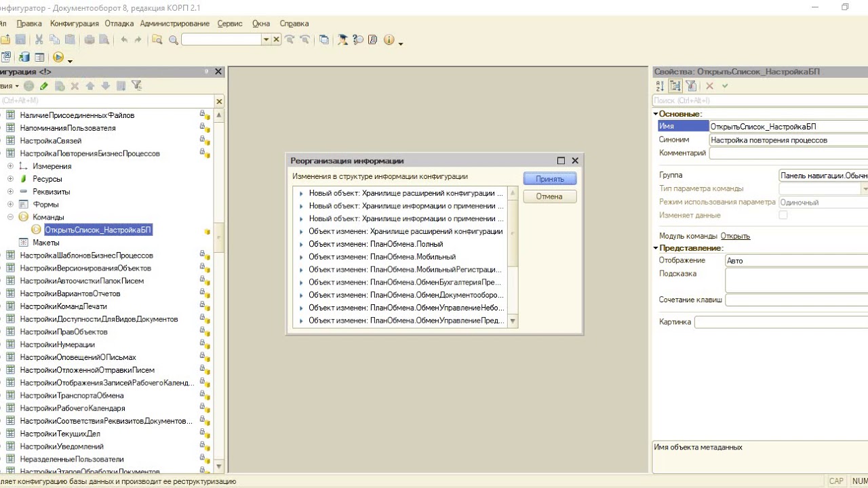Viewport: 868px width, 488px height.
Task: Close the Реорганизация информации dialog
Action: pyautogui.click(x=575, y=161)
